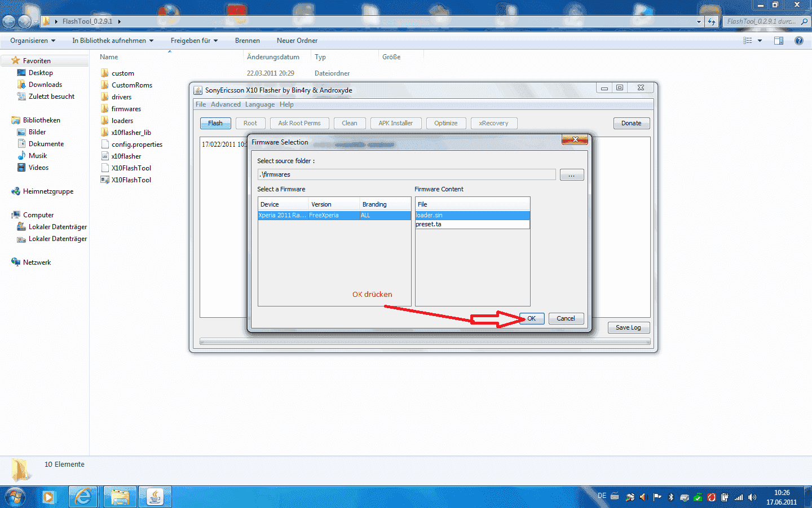Click the source folder path field
This screenshot has width=812, height=508.
point(407,174)
